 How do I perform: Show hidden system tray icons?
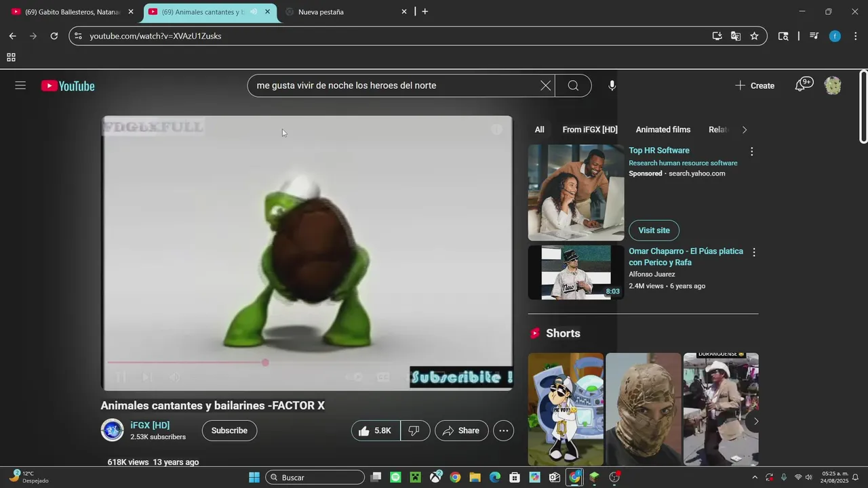(755, 477)
